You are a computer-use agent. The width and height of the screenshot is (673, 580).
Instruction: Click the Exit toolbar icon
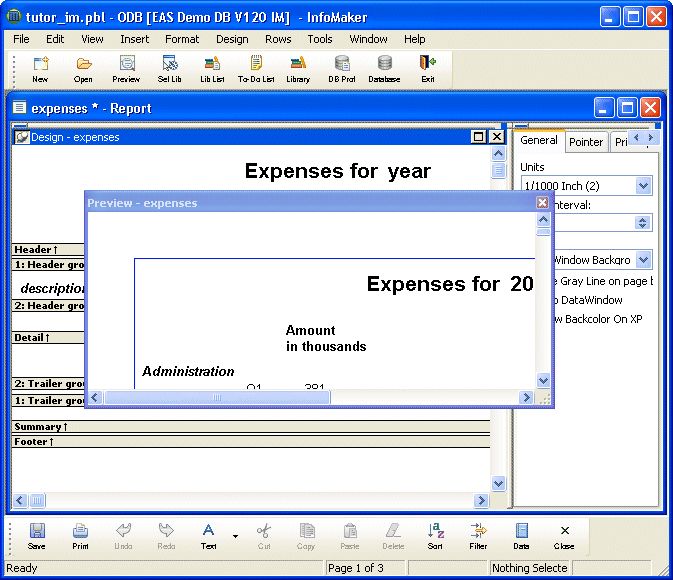(x=427, y=69)
